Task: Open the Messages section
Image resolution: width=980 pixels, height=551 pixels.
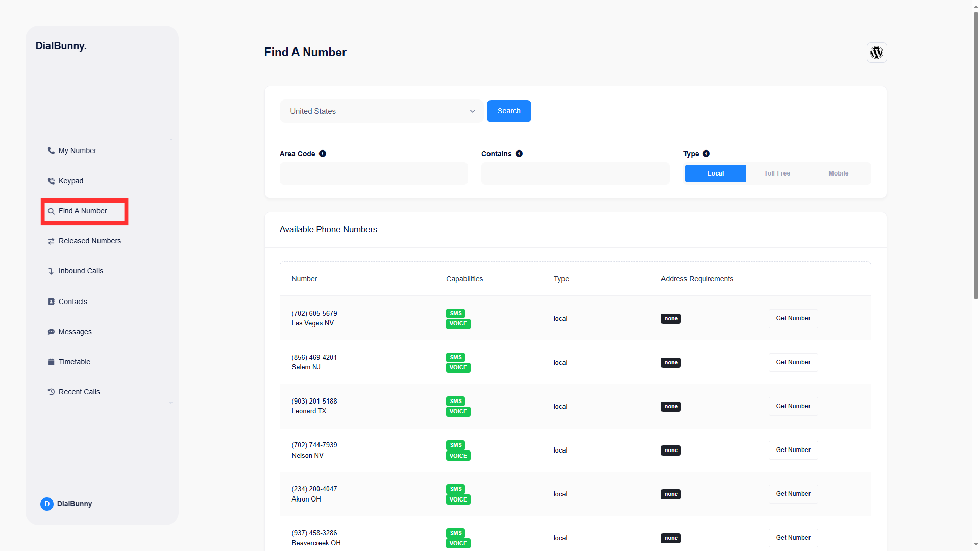Action: click(75, 331)
